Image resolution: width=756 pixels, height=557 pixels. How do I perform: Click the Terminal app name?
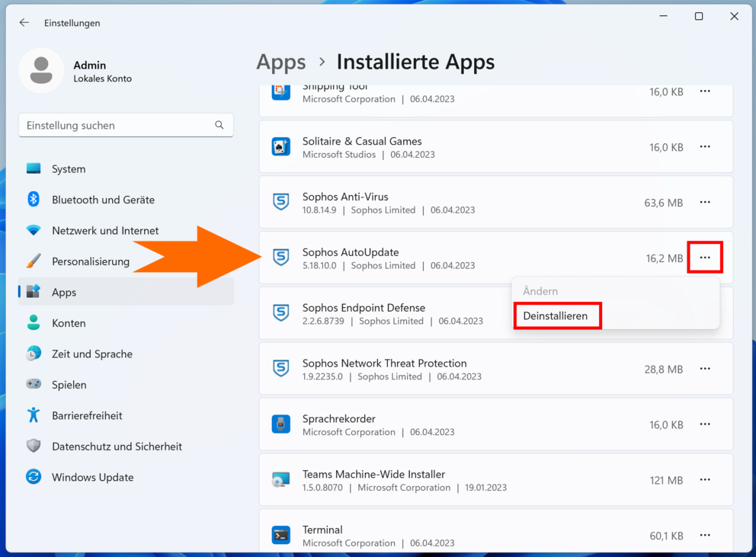(x=322, y=530)
